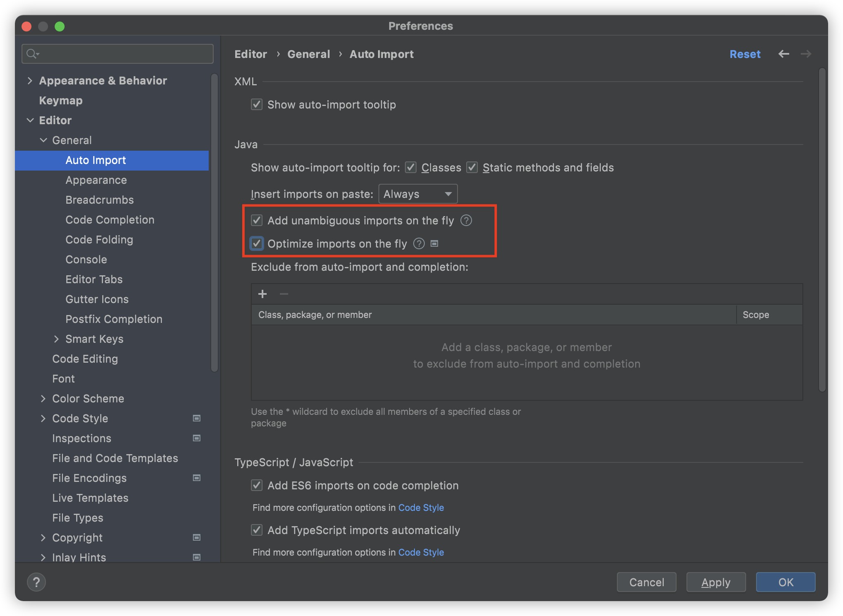843x616 pixels.
Task: Click the project icon beside Code Style
Action: [x=197, y=419]
